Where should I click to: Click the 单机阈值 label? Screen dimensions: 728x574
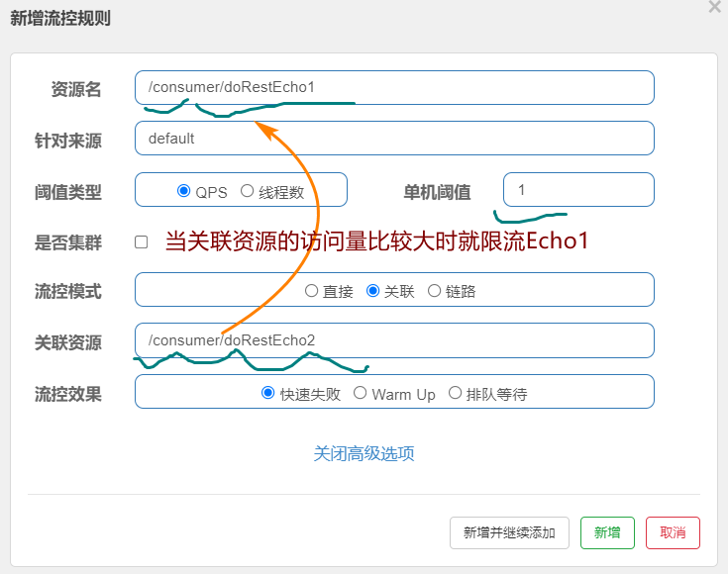click(x=437, y=192)
